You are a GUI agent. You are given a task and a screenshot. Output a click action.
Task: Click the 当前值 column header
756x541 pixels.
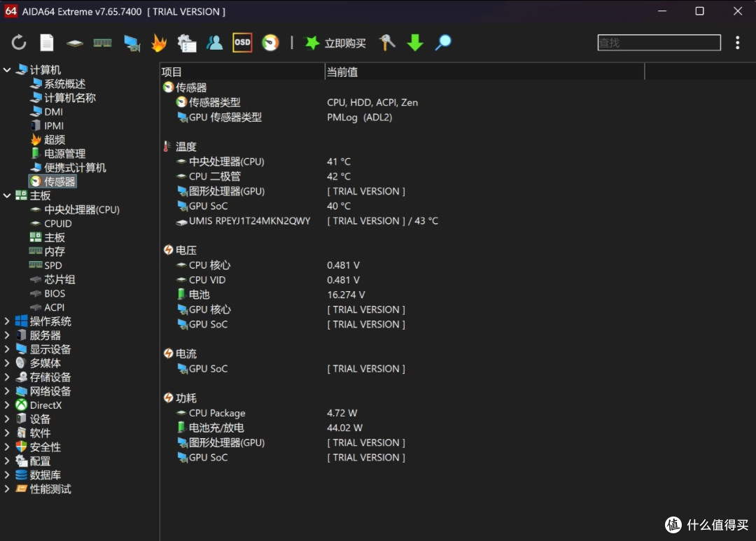(484, 72)
